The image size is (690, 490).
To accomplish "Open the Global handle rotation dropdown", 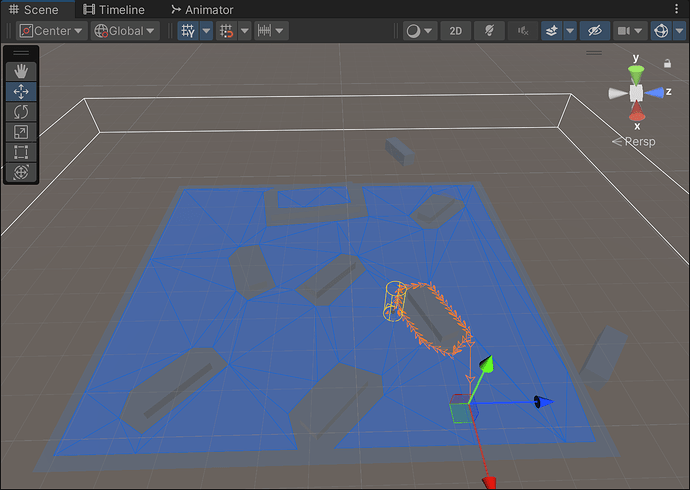I will 125,31.
